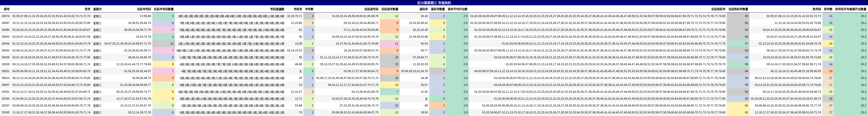The image size is (868, 116).
Task: Click cold numbers cell 35,36,40,48,73
Action: (142, 78)
